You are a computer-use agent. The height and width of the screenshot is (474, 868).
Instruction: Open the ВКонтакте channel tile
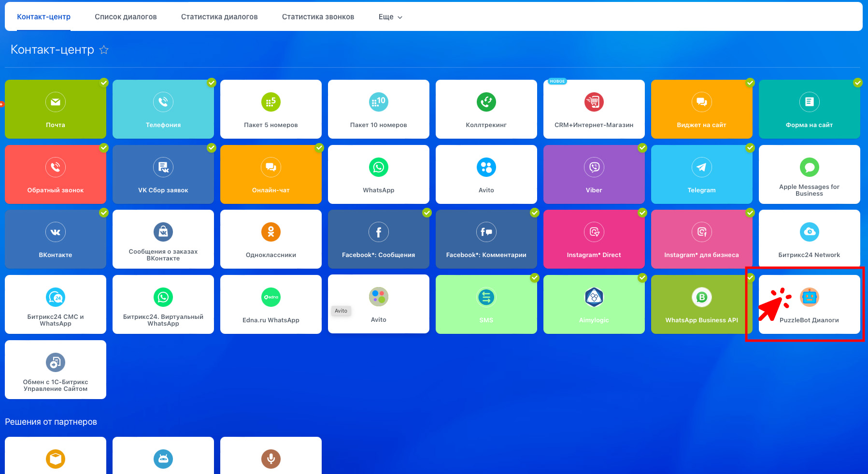56,239
